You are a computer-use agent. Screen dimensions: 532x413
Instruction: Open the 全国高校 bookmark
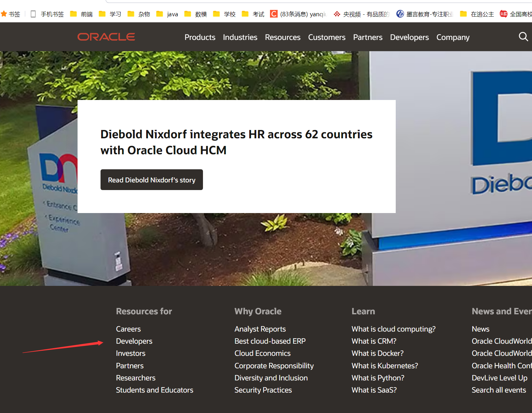point(516,14)
